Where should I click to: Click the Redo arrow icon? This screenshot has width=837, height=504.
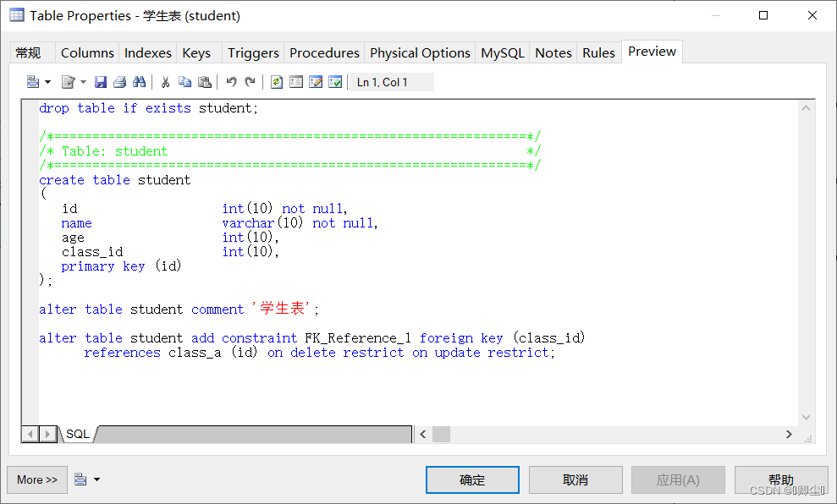point(249,81)
